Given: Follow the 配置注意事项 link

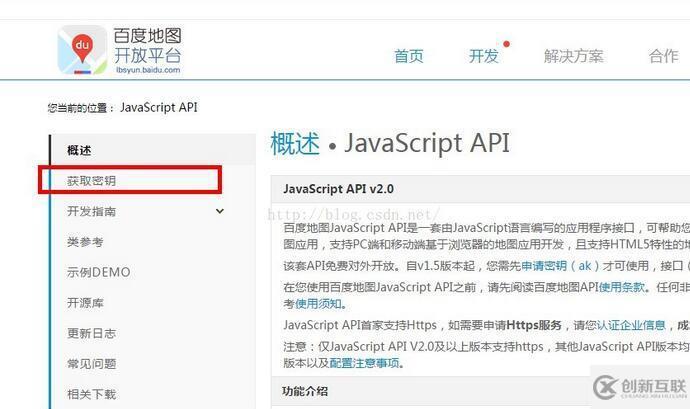Looking at the screenshot, I should 364,363.
